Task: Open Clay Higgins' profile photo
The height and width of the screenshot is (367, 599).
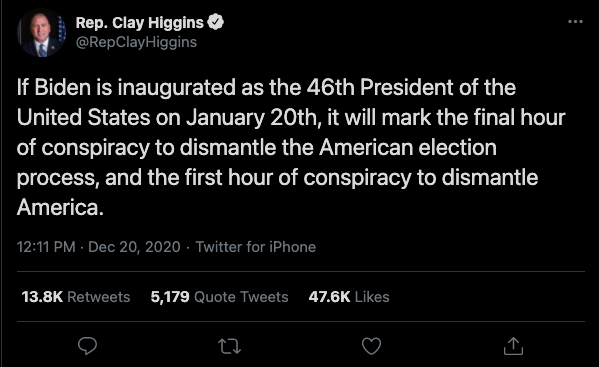Action: [41, 33]
